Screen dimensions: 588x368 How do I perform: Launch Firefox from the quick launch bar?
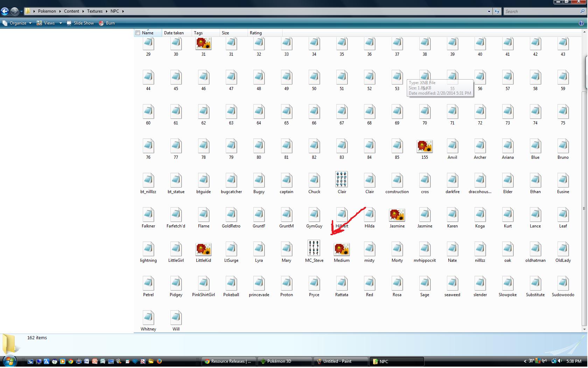pos(159,361)
